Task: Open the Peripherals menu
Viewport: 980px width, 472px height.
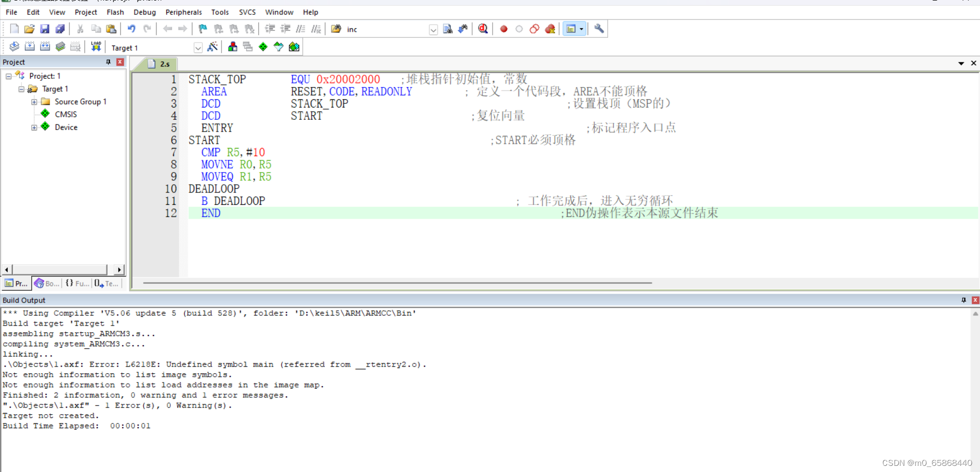Action: (183, 12)
